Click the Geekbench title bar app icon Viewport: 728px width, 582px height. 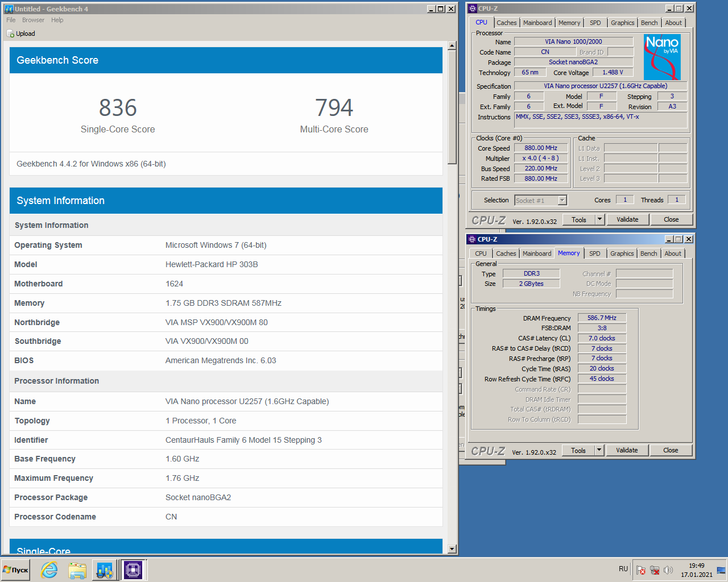(9, 9)
